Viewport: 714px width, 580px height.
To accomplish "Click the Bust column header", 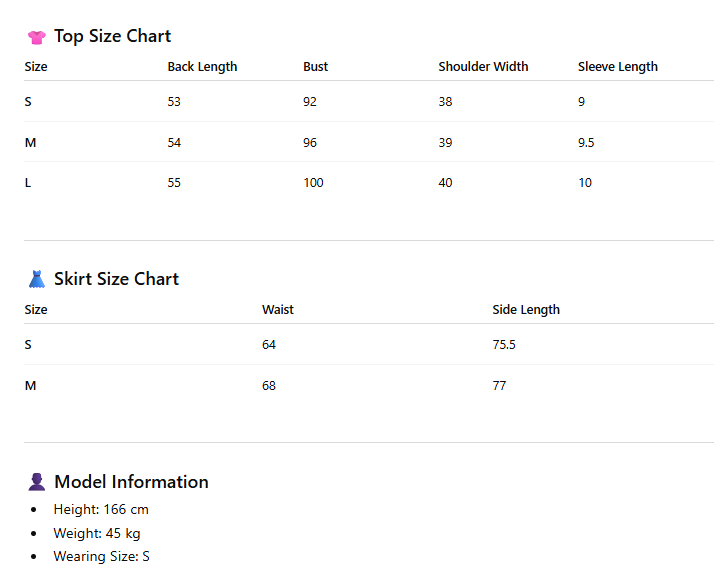I will click(316, 66).
